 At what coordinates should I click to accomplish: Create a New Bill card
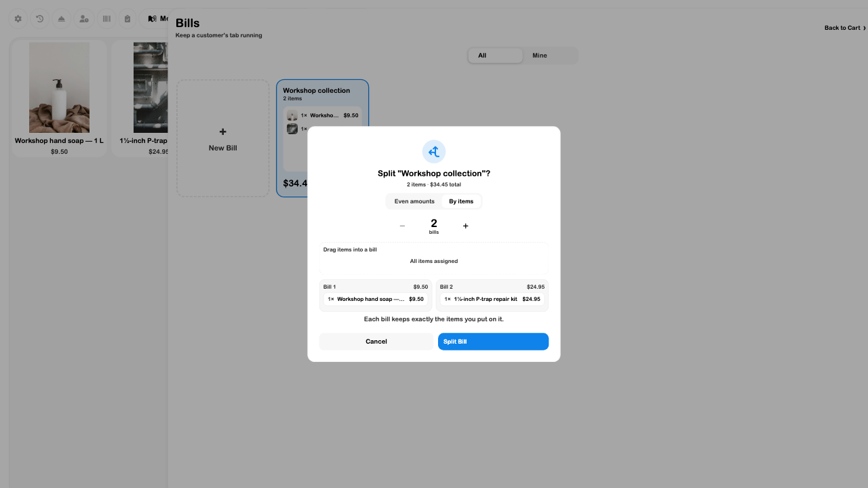222,138
